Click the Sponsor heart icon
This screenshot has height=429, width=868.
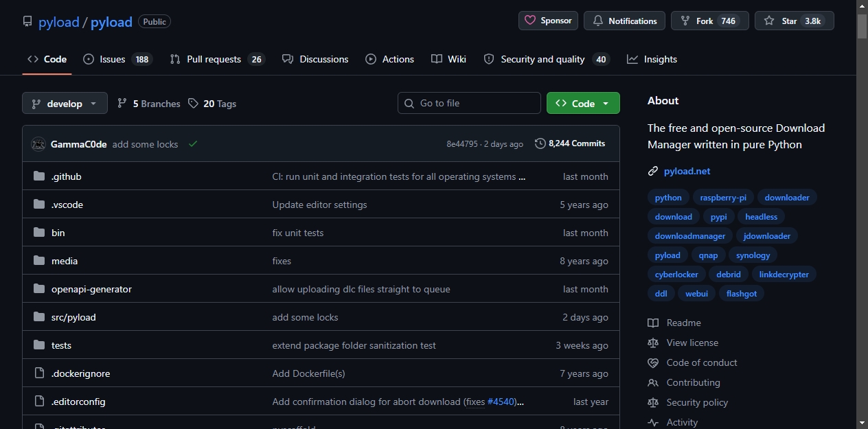click(x=530, y=21)
